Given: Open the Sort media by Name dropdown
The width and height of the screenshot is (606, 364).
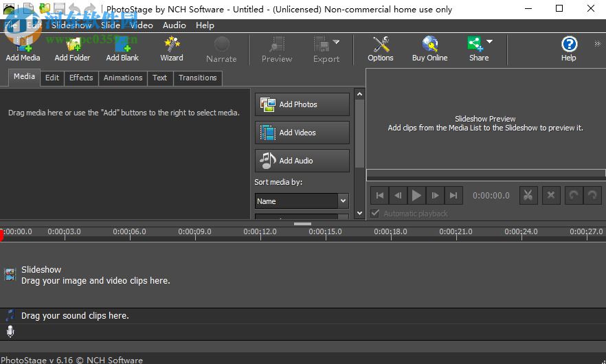Looking at the screenshot, I should click(x=302, y=201).
